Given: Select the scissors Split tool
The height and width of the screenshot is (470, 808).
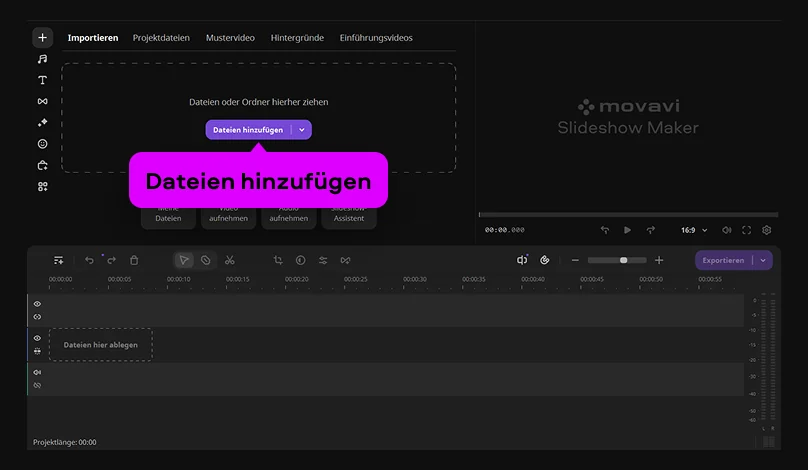Looking at the screenshot, I should click(x=229, y=260).
